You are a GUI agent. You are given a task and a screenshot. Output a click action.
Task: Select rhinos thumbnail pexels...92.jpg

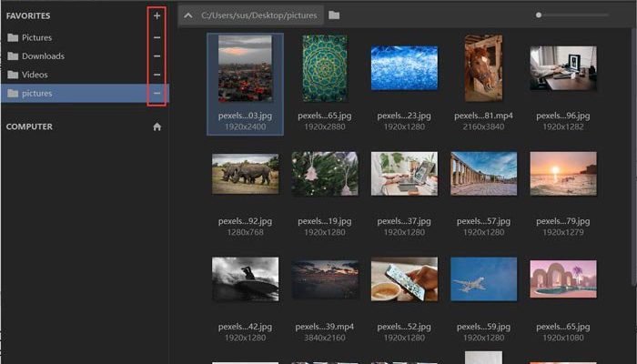pos(245,174)
